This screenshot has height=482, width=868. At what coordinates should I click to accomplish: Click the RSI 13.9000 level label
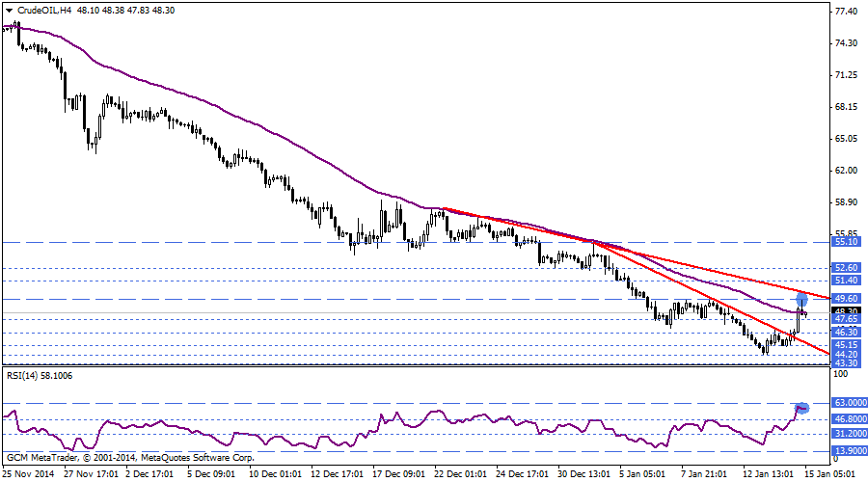[x=849, y=451]
